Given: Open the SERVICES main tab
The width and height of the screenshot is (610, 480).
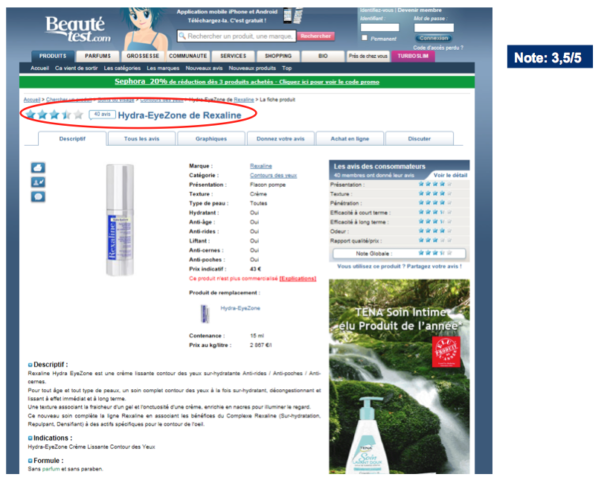Looking at the screenshot, I should click(x=233, y=56).
